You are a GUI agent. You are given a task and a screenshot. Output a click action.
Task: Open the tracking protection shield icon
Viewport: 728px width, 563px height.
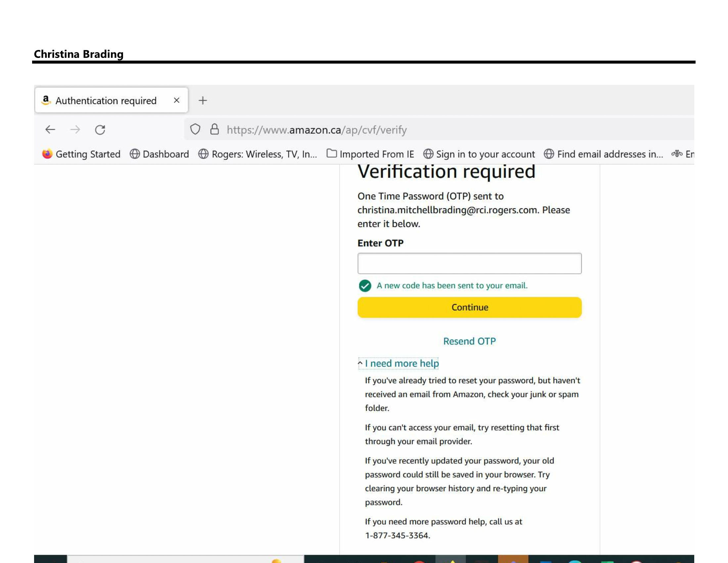(x=195, y=129)
